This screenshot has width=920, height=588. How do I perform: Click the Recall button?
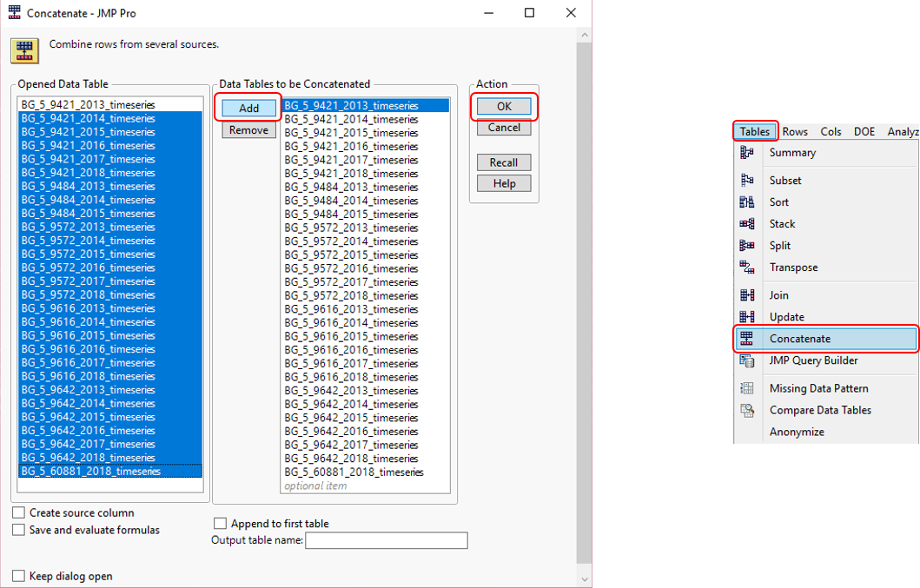click(504, 162)
